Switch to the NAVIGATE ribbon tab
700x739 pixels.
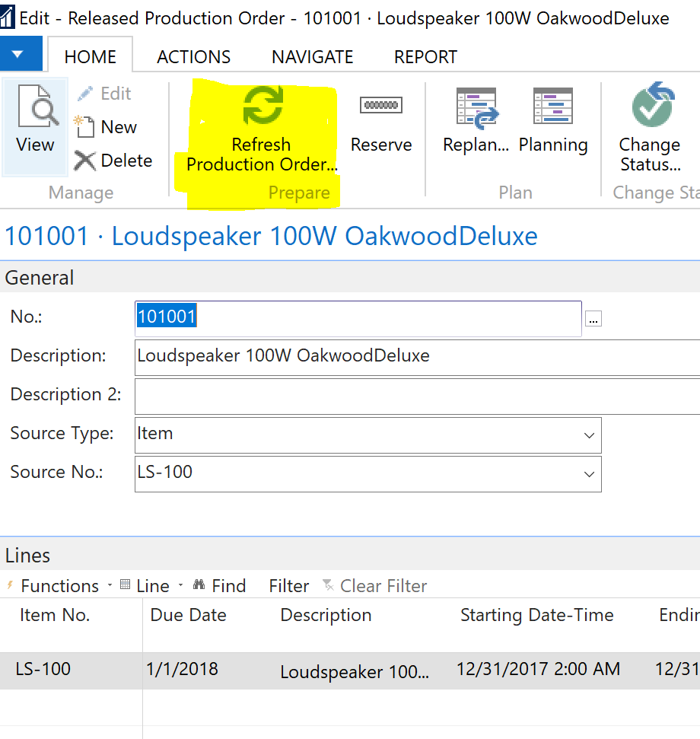coord(312,56)
